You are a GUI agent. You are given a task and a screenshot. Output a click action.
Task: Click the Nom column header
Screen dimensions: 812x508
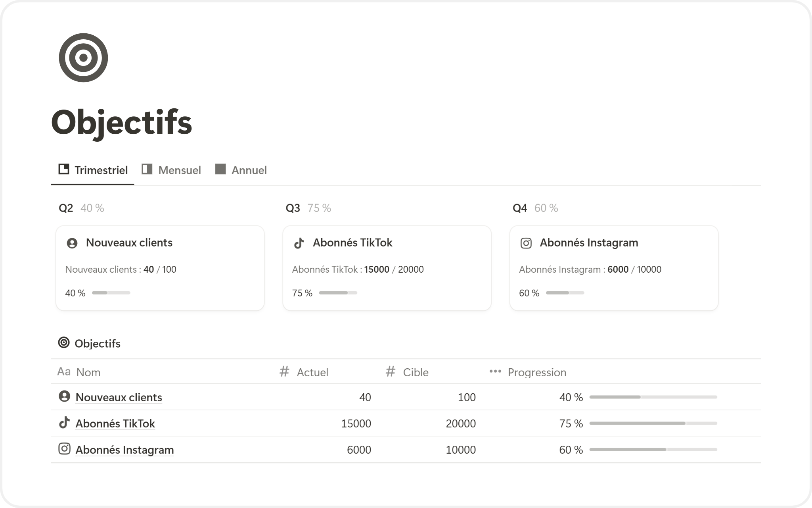pos(88,372)
